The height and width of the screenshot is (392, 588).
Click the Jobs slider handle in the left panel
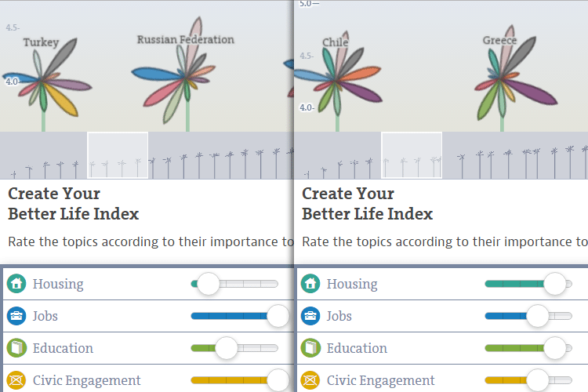pos(278,316)
